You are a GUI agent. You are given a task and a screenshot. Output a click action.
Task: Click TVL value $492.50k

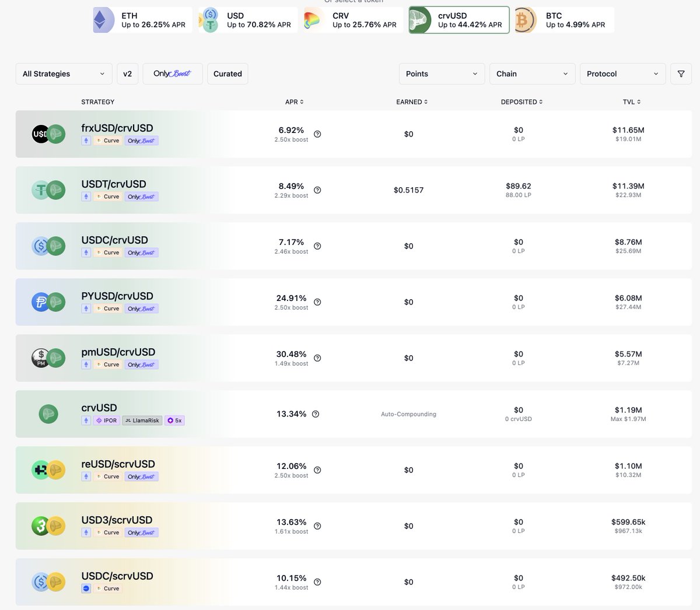point(628,578)
